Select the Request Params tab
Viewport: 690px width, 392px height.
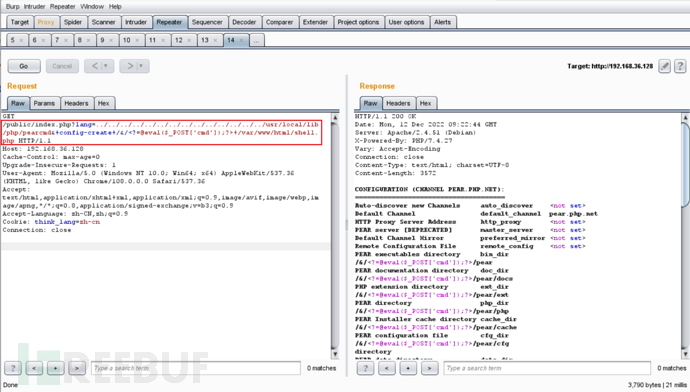click(44, 103)
